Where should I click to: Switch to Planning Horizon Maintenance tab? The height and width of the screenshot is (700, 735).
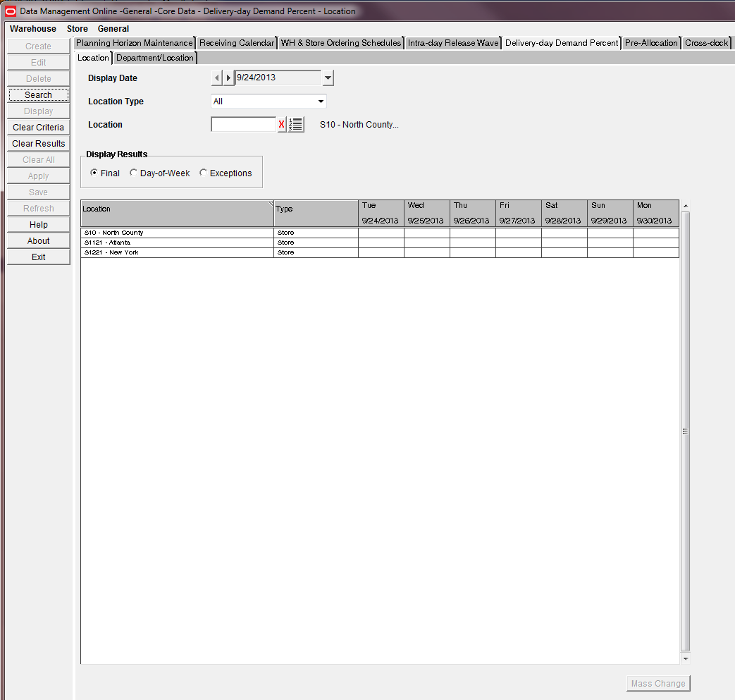[x=135, y=43]
